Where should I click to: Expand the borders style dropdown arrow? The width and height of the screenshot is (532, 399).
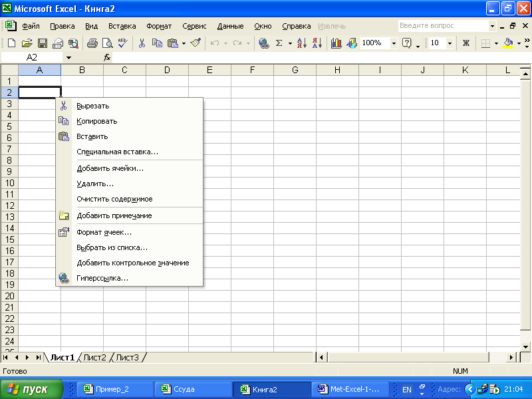tap(496, 43)
